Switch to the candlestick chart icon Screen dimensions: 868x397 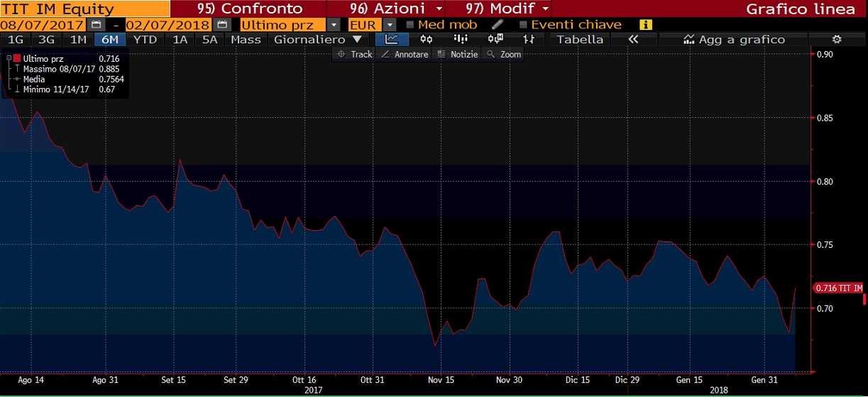pyautogui.click(x=426, y=39)
